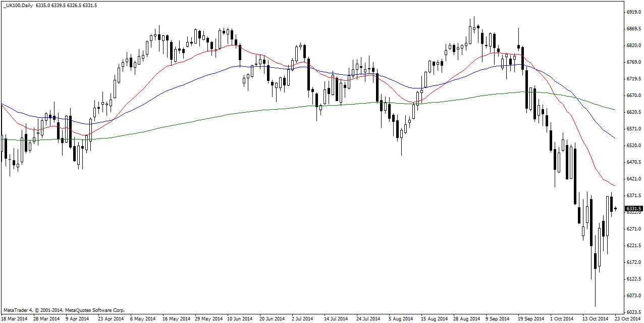Select the 18 Mar 2014 date label
Image resolution: width=644 pixels, height=323 pixels.
(x=14, y=319)
